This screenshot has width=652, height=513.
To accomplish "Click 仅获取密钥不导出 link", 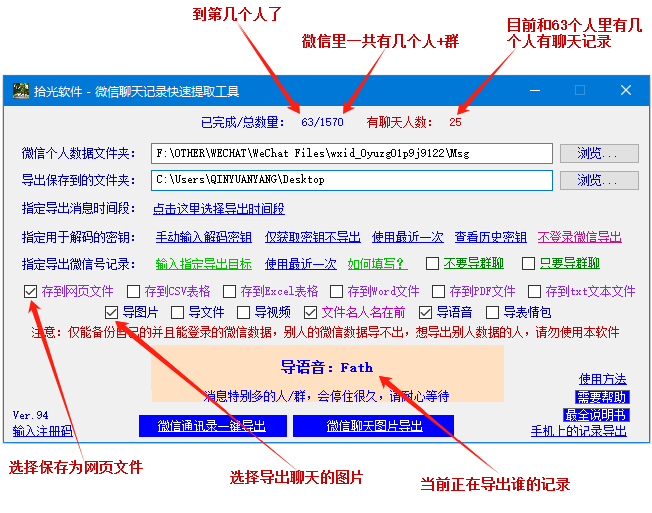I will [x=313, y=237].
